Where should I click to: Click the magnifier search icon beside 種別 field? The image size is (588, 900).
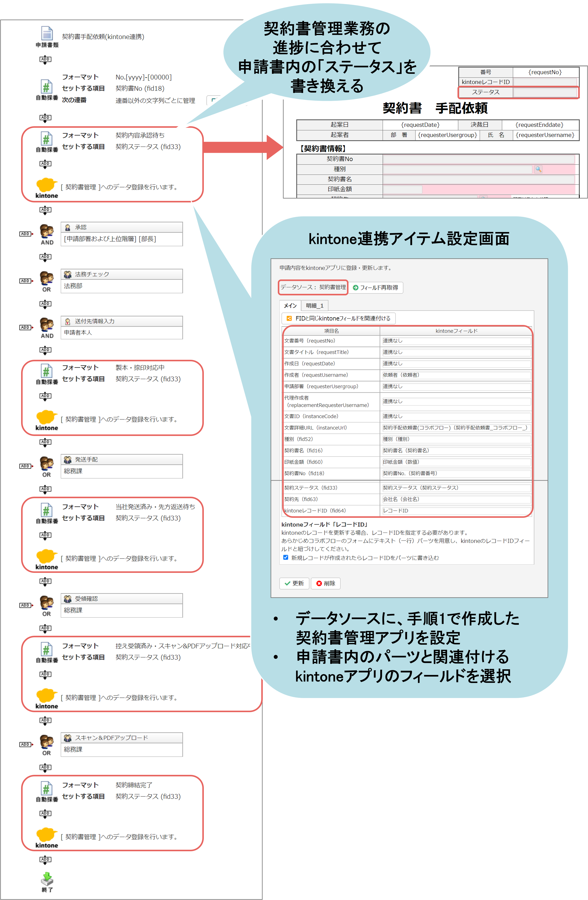(538, 169)
